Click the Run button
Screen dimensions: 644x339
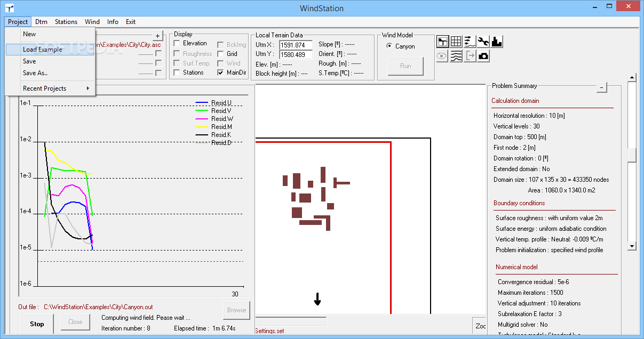point(406,66)
